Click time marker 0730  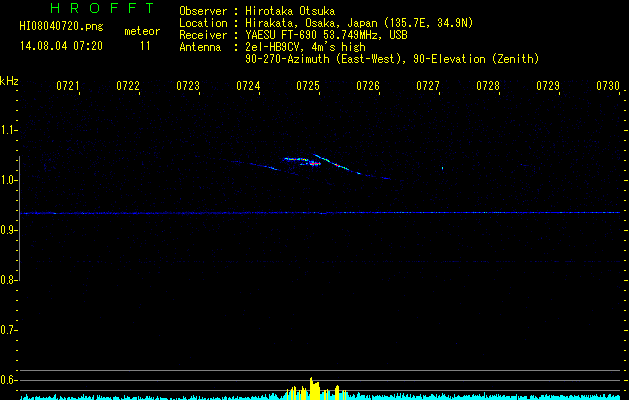608,86
